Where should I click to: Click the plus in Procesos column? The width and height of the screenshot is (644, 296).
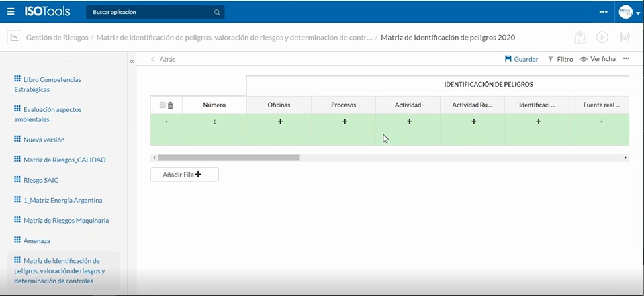[344, 121]
